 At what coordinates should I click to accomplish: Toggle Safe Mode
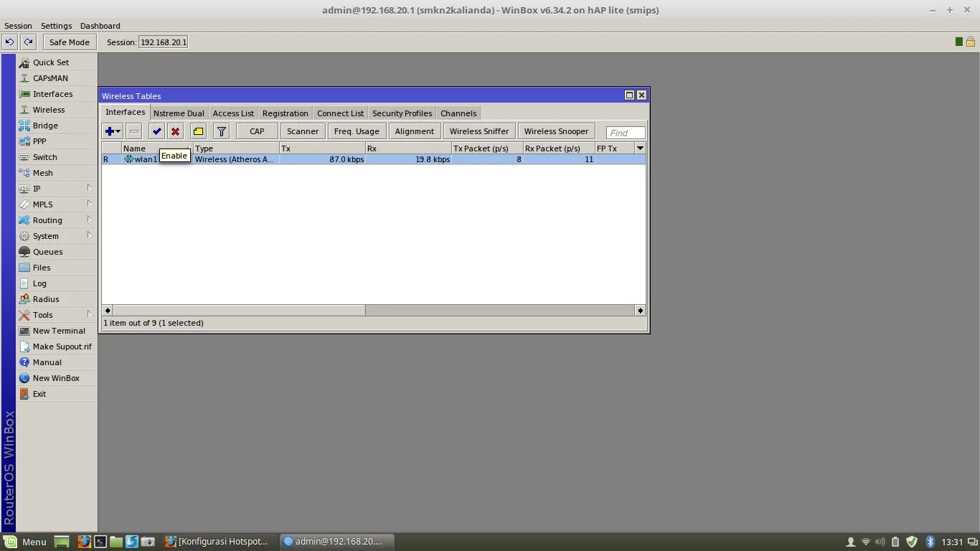[70, 42]
